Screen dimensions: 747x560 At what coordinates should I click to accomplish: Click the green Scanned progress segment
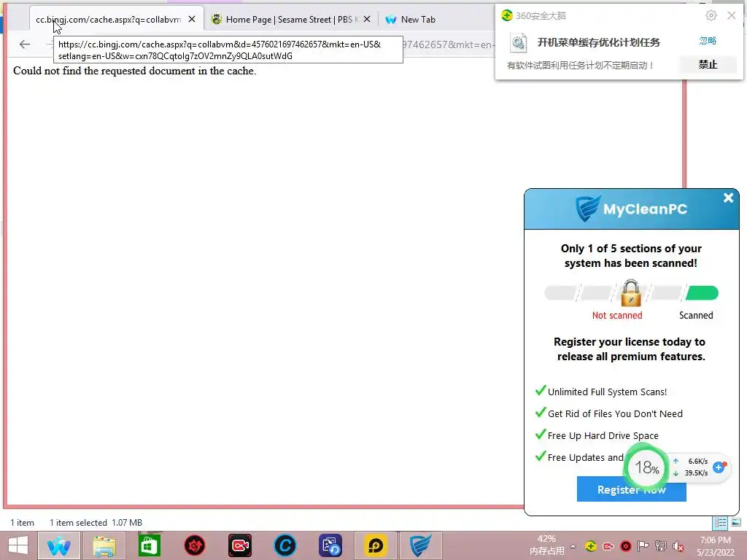(x=702, y=293)
